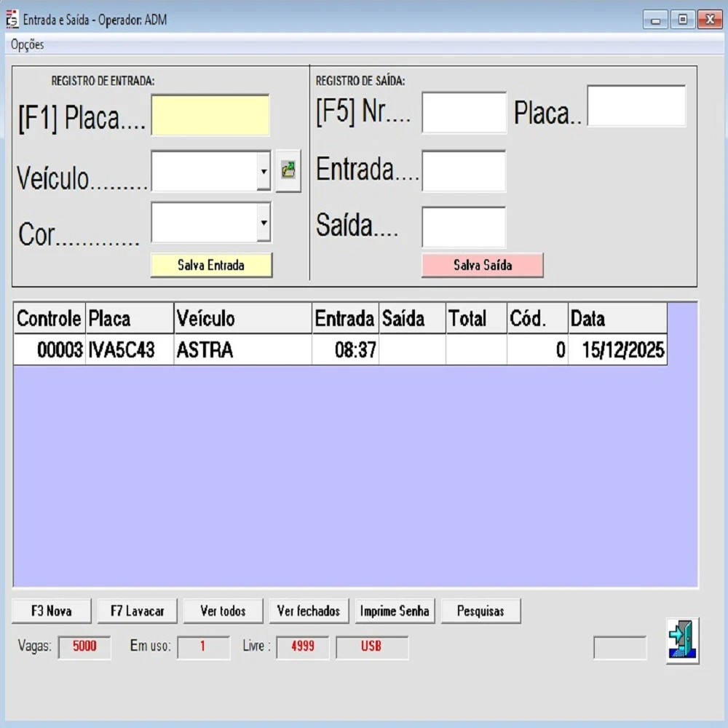This screenshot has width=728, height=728.
Task: Click the Placa field in Registro de Saída
Action: 636,106
